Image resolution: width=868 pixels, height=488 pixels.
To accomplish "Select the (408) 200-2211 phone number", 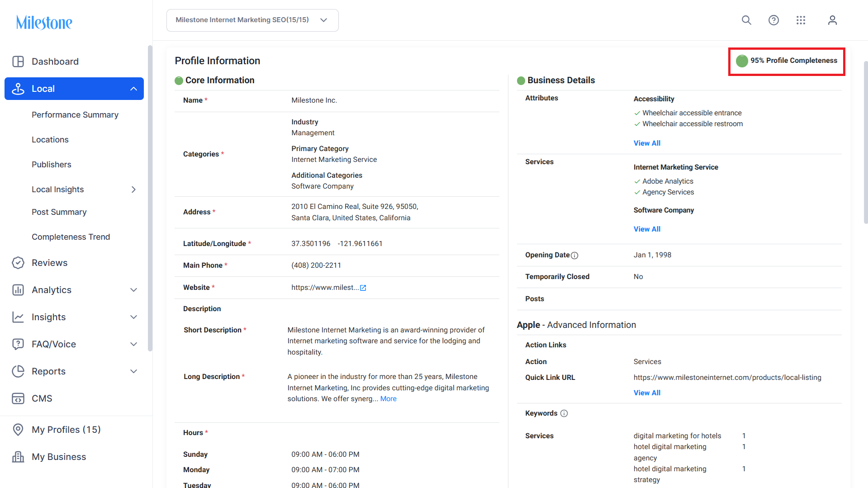I will coord(316,265).
